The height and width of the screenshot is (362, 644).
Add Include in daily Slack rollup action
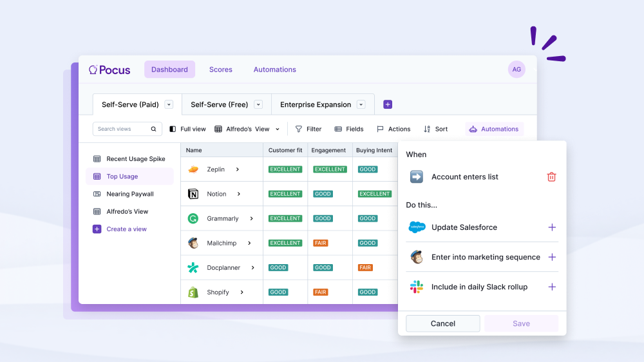(552, 287)
